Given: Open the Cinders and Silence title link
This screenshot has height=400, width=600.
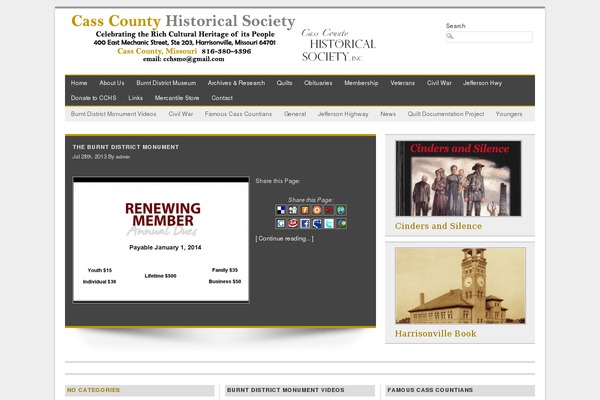Looking at the screenshot, I should 438,226.
